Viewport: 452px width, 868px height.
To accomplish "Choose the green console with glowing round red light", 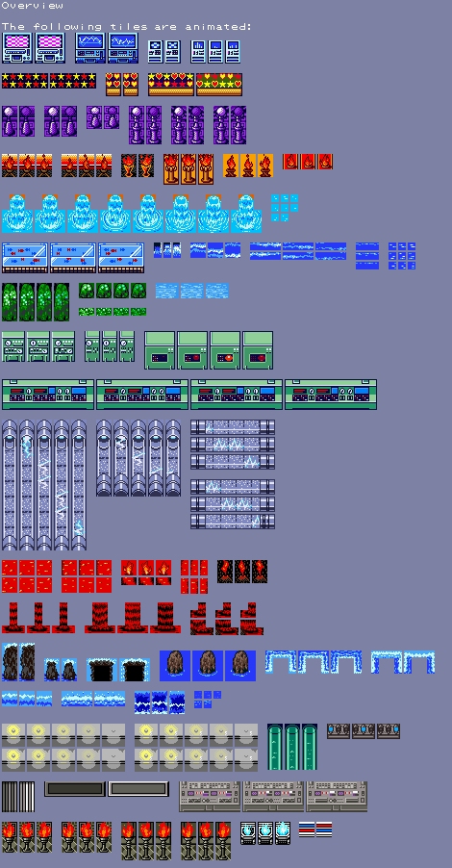I will pyautogui.click(x=225, y=350).
